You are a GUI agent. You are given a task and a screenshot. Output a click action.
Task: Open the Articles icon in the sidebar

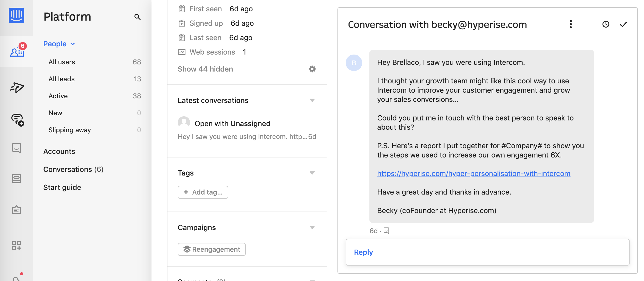[16, 179]
